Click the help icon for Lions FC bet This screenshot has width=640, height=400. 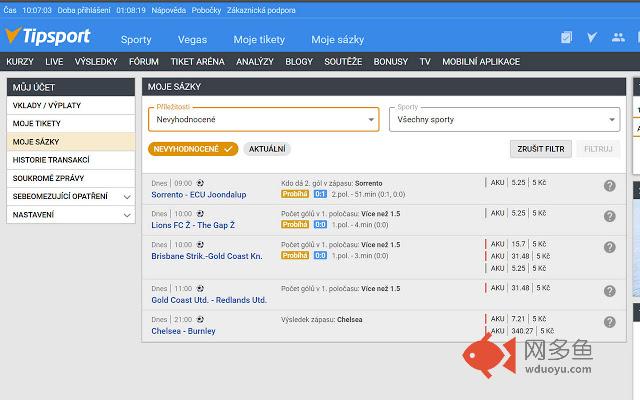click(609, 216)
